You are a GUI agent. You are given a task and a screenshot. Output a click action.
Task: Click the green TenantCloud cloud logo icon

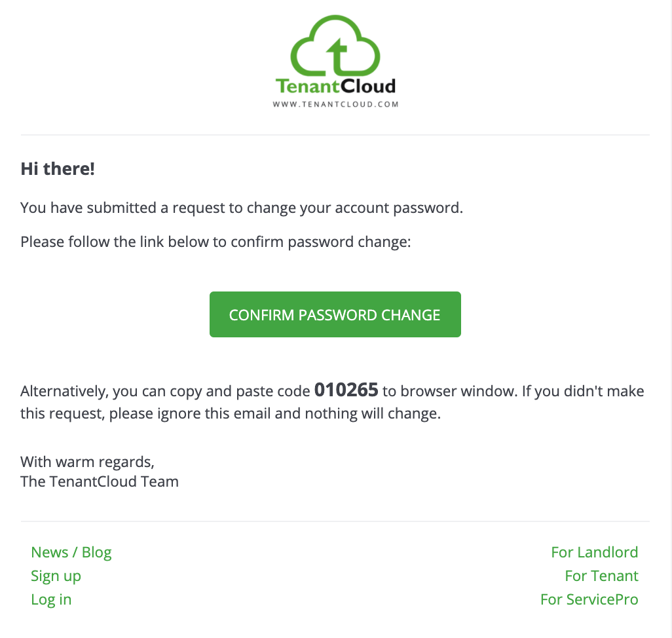[x=335, y=45]
